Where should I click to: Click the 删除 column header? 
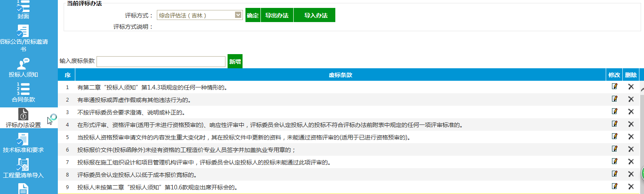pos(631,75)
